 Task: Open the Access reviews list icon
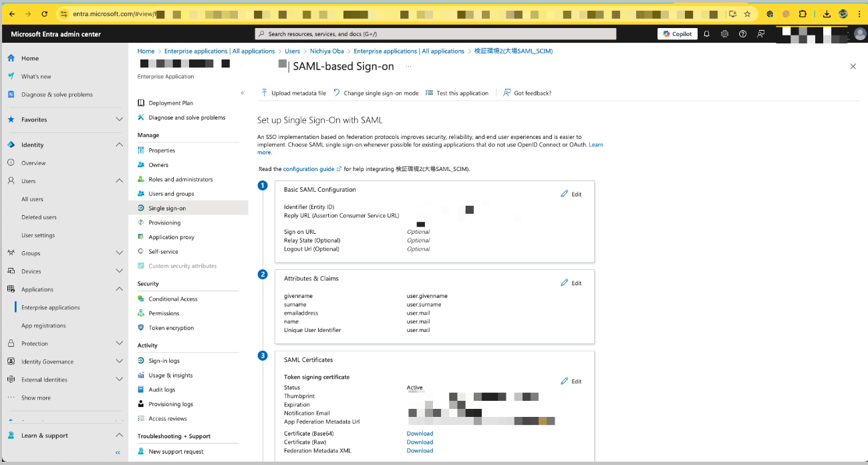point(141,419)
